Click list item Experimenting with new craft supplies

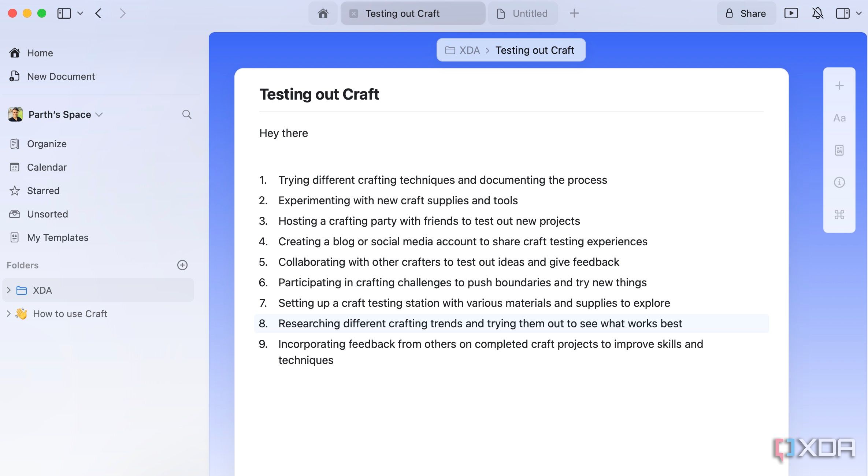[x=398, y=201]
